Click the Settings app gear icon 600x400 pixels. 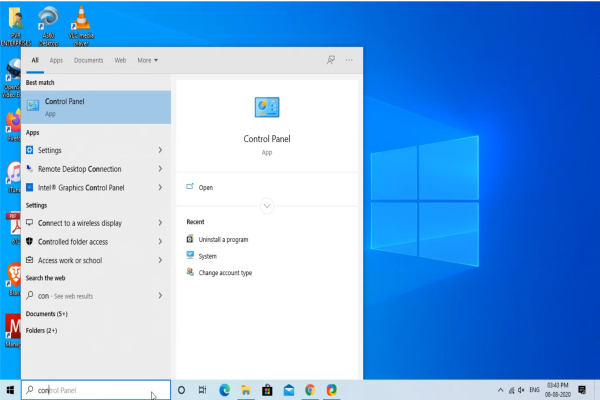pos(29,150)
